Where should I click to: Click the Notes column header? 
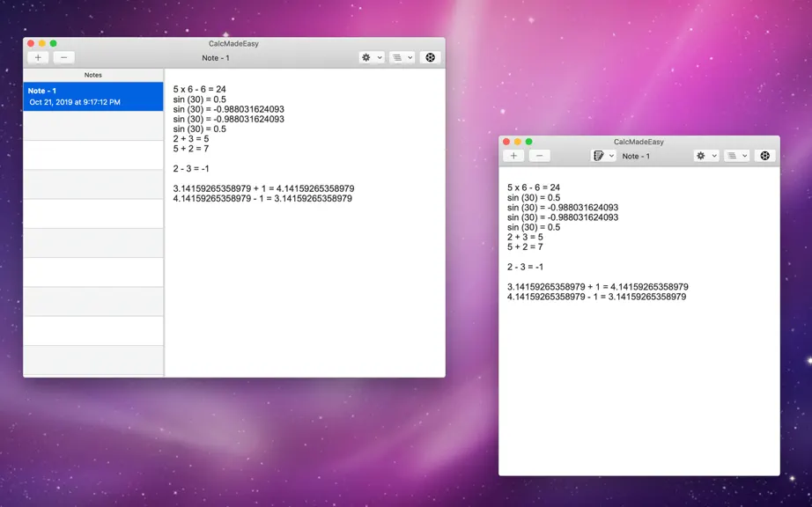pos(93,75)
